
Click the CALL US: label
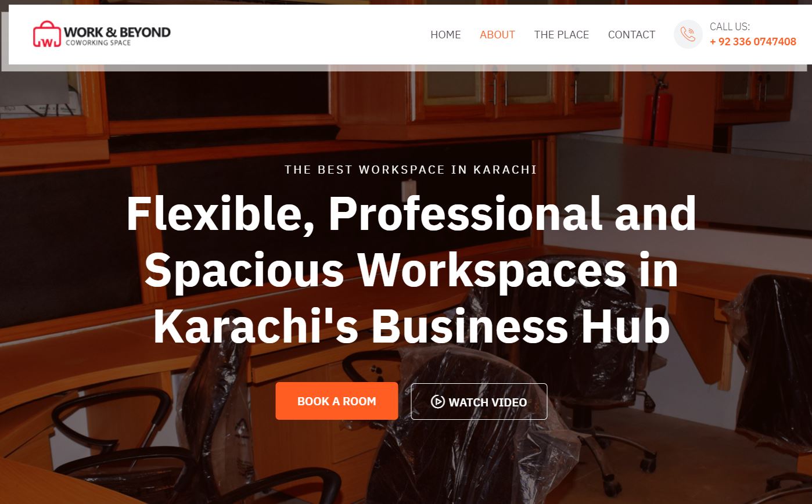point(730,27)
